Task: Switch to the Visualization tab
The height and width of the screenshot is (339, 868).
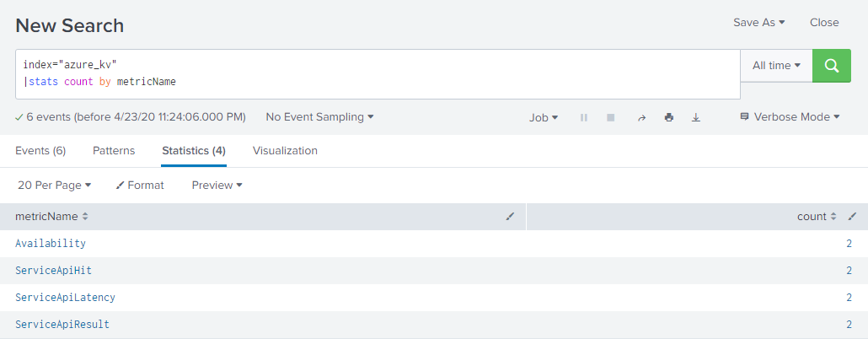Action: (285, 151)
